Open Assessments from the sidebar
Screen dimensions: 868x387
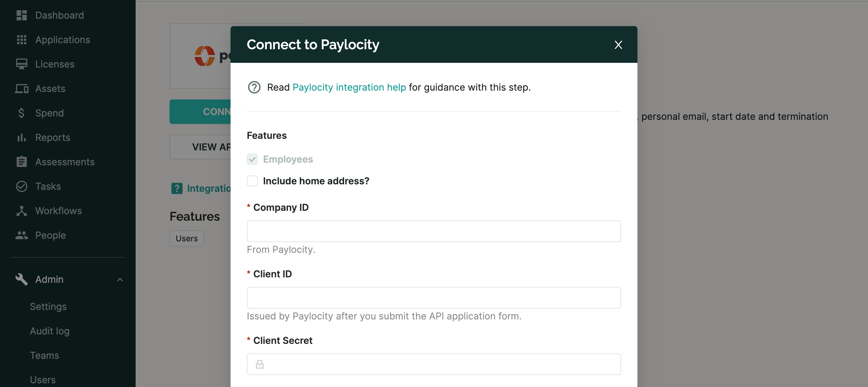pyautogui.click(x=64, y=162)
